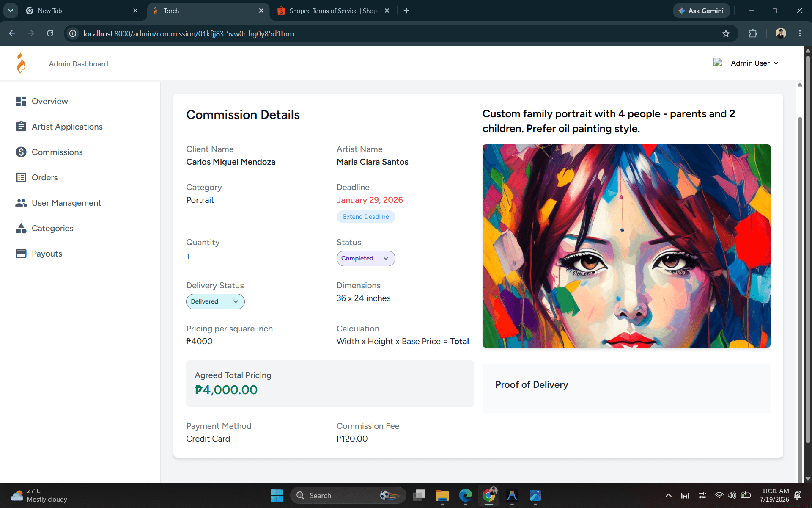Bookmark this page with the star icon
The image size is (812, 508).
[726, 33]
